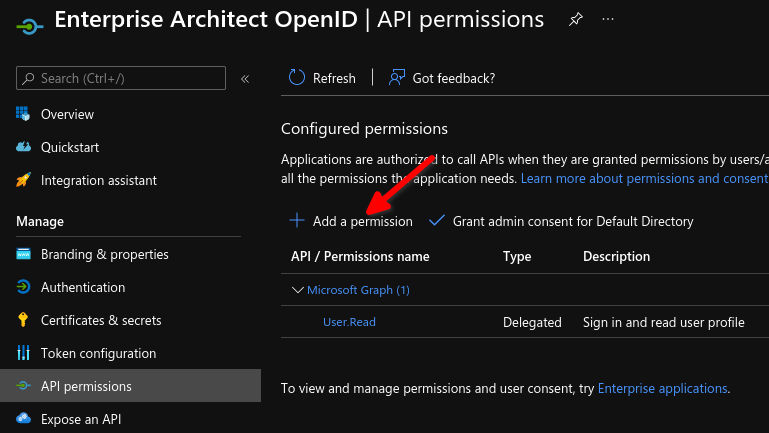Click the 'Sign in and read user profile' description
The width and height of the screenshot is (769, 433).
[664, 322]
